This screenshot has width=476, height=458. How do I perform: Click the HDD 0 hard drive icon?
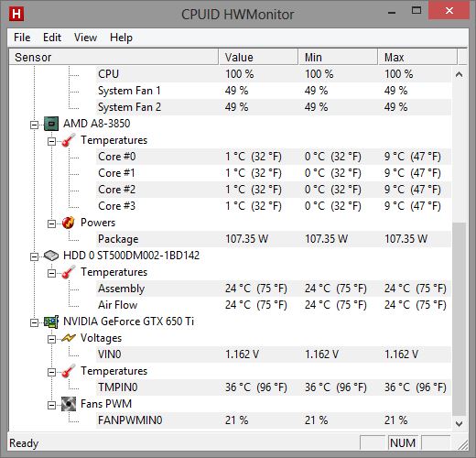coord(51,256)
